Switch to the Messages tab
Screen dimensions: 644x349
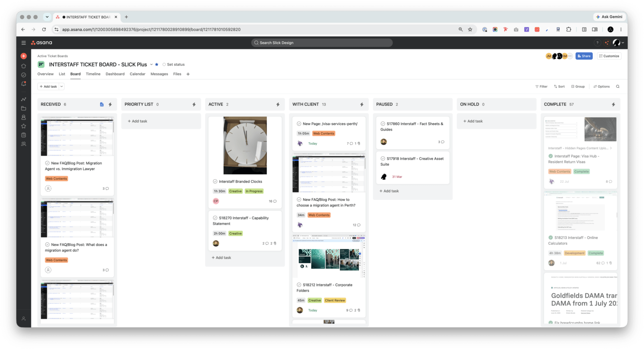point(159,74)
